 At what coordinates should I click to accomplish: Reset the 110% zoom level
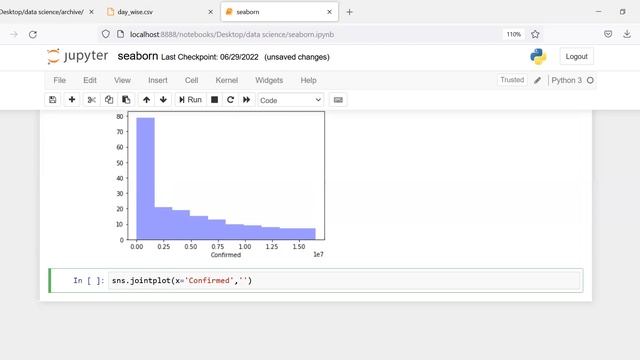click(514, 34)
